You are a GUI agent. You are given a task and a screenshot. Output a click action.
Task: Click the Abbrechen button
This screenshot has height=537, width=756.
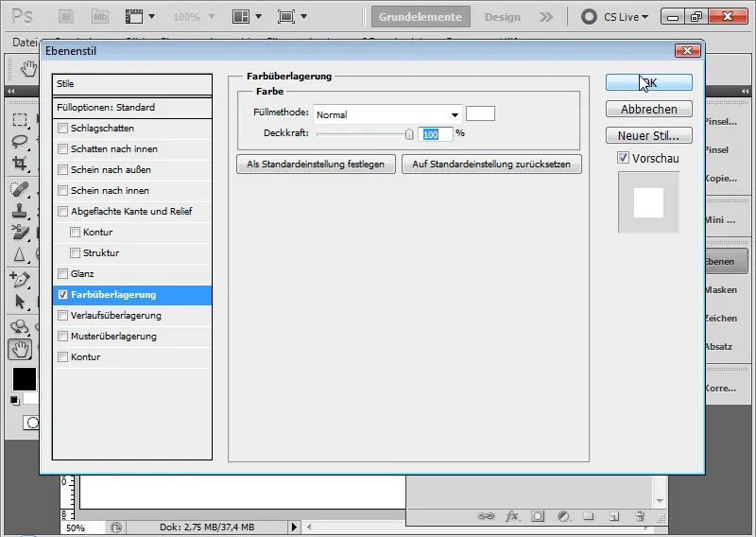[x=649, y=109]
